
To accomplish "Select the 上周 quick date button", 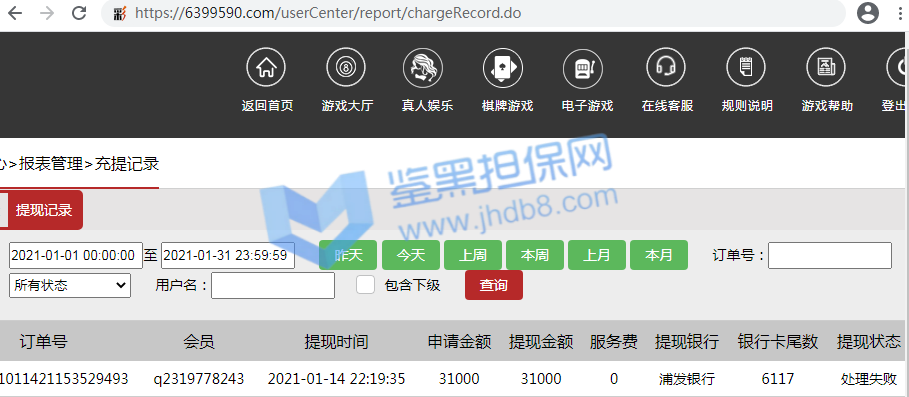I will (472, 255).
